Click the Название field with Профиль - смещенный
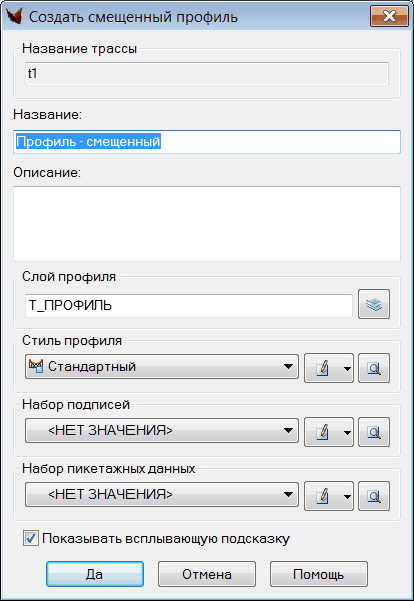The width and height of the screenshot is (414, 601). 207,142
